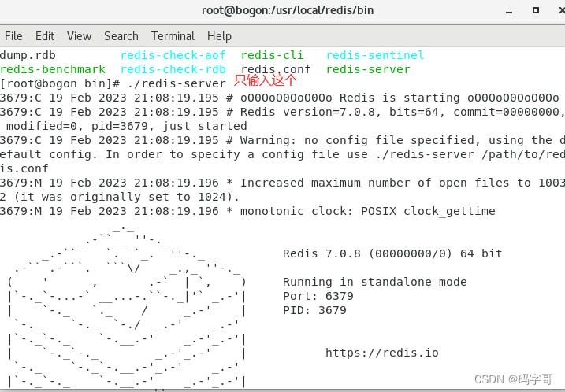Click 'Warning: no config file specified' text
This screenshot has height=392, width=565.
358,140
